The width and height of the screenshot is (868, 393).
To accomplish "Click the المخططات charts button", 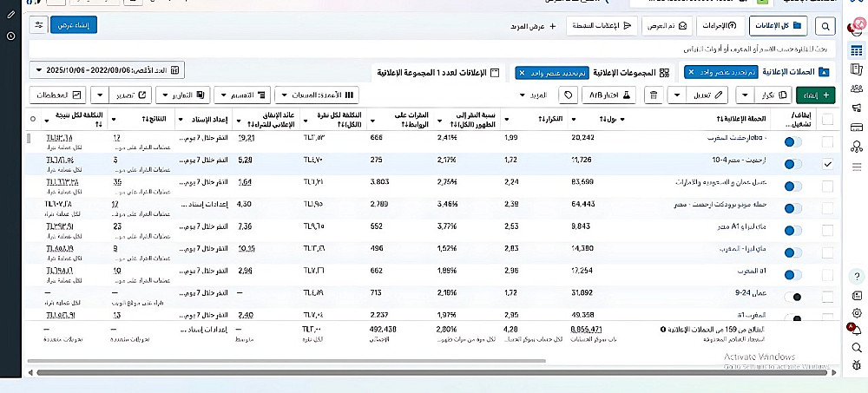I will 57,95.
